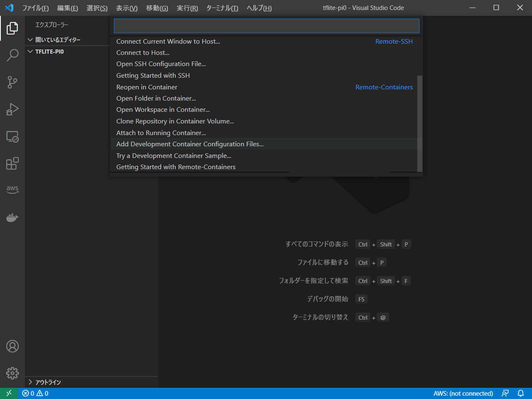Viewport: 532px width, 399px height.
Task: Open the Docker panel
Action: click(12, 217)
